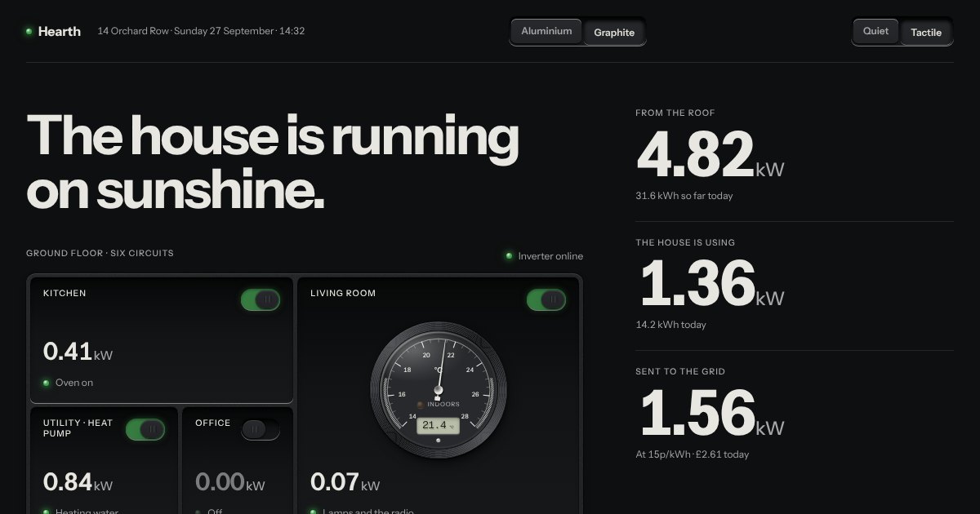The height and width of the screenshot is (514, 980).
Task: Open the Hearth home link
Action: [x=53, y=32]
